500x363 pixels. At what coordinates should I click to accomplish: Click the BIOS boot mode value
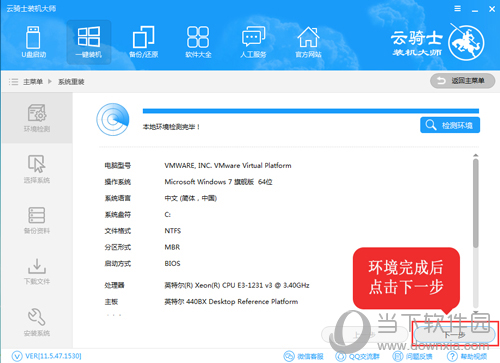click(x=172, y=263)
